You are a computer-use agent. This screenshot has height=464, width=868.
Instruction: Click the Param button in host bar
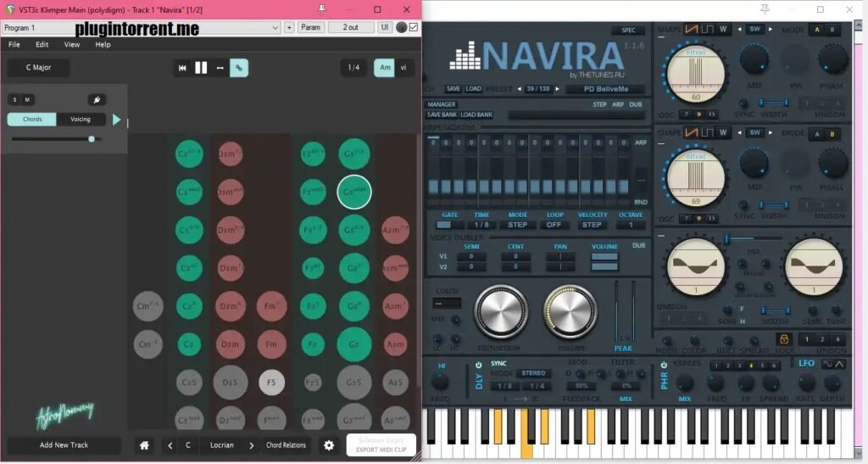pyautogui.click(x=310, y=27)
